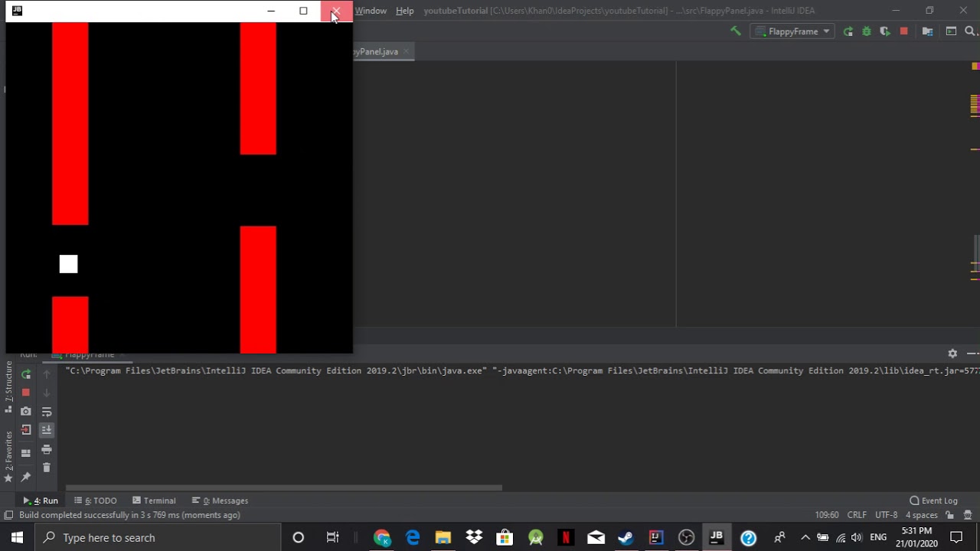The height and width of the screenshot is (551, 980).
Task: Open the volume control in system tray
Action: [857, 537]
